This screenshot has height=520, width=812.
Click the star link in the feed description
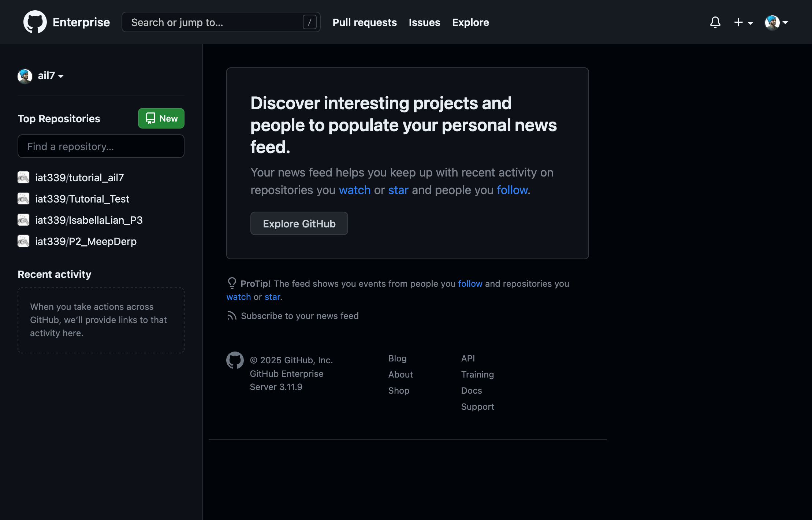[x=398, y=190]
